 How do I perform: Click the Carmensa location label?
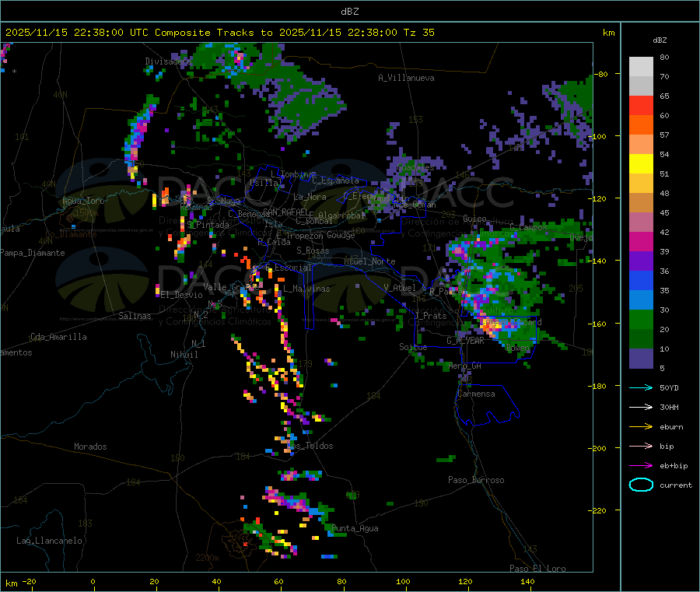[476, 394]
